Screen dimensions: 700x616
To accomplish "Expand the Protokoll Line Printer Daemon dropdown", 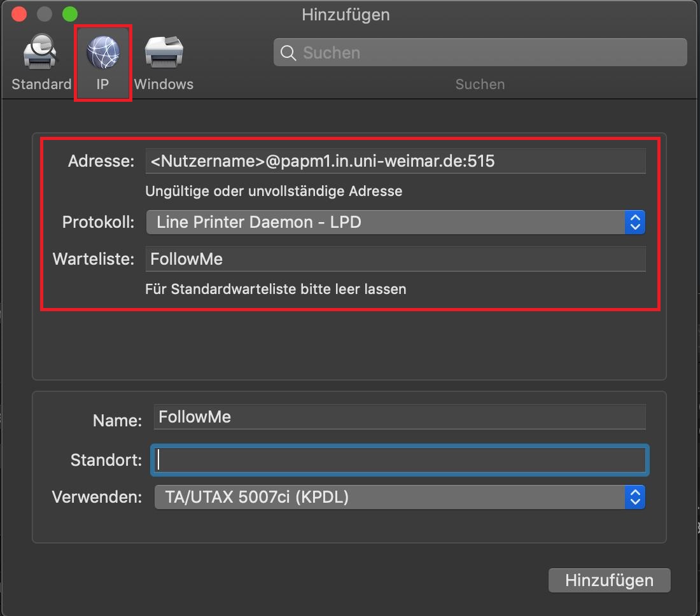I will coord(395,222).
